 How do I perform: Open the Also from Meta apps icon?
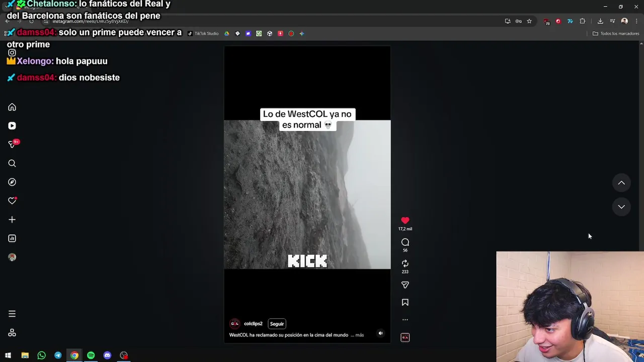tap(12, 333)
